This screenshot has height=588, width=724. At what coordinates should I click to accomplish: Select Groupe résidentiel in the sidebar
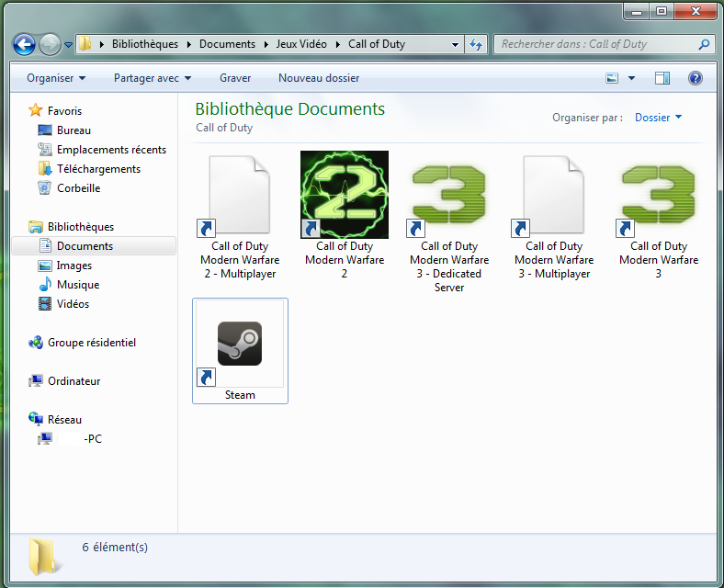[x=92, y=343]
